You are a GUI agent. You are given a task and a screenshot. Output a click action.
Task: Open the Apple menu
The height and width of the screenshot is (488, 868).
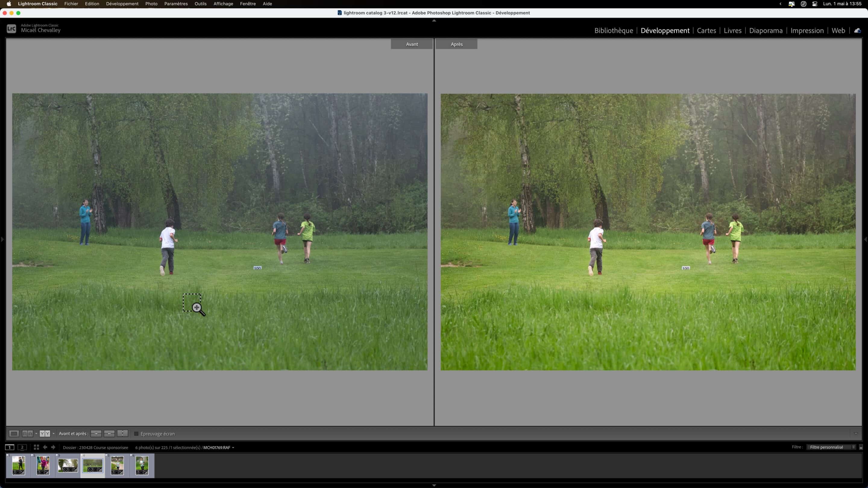point(9,4)
